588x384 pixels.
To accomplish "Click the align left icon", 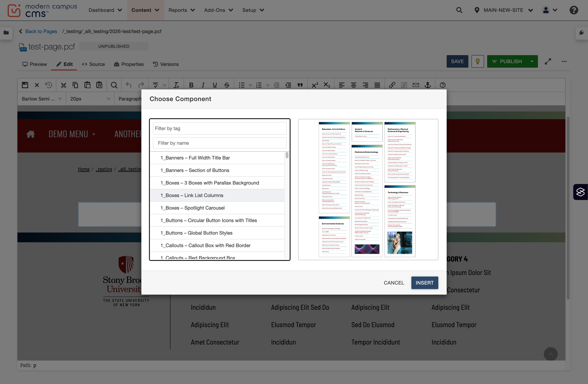I will point(342,85).
